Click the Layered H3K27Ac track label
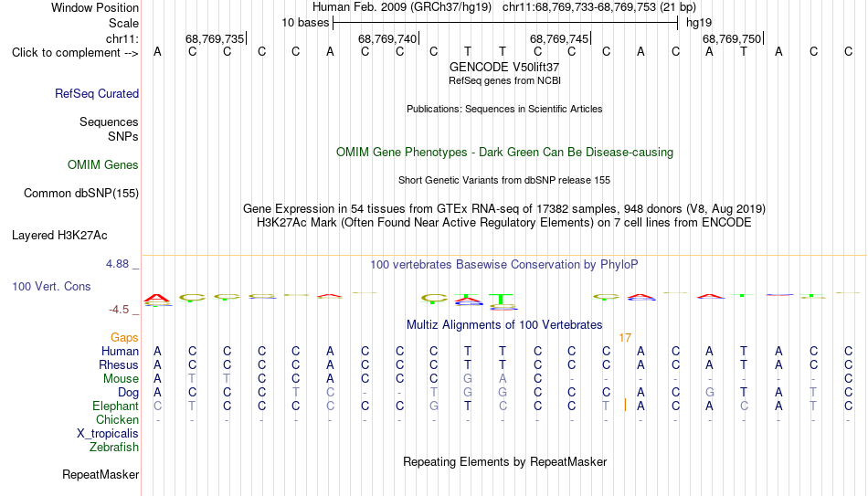 59,236
